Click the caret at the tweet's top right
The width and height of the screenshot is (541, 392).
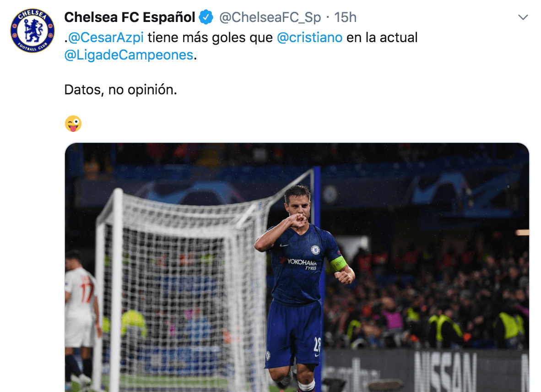pos(522,16)
